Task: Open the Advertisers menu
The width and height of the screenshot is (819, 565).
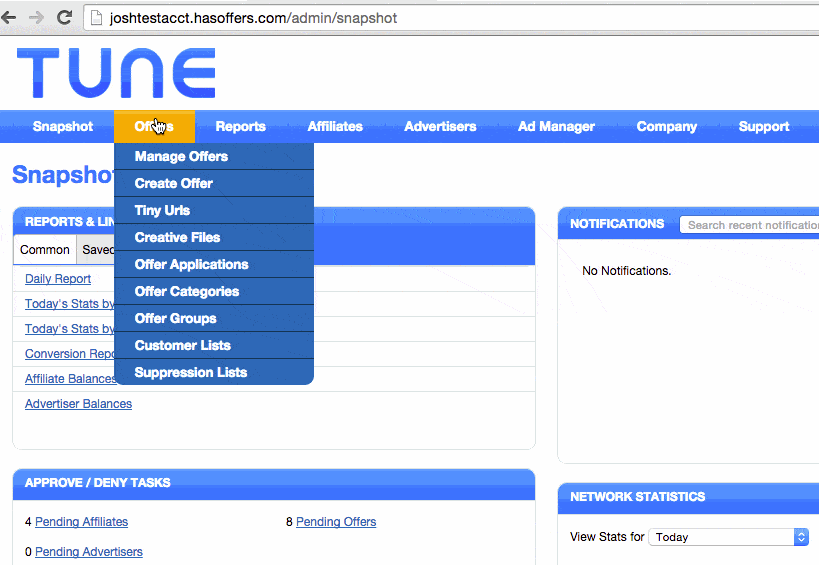Action: 440,126
